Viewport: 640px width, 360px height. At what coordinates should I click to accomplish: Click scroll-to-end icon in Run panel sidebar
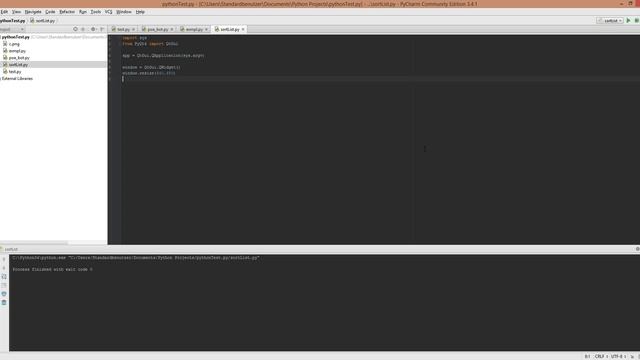click(4, 285)
